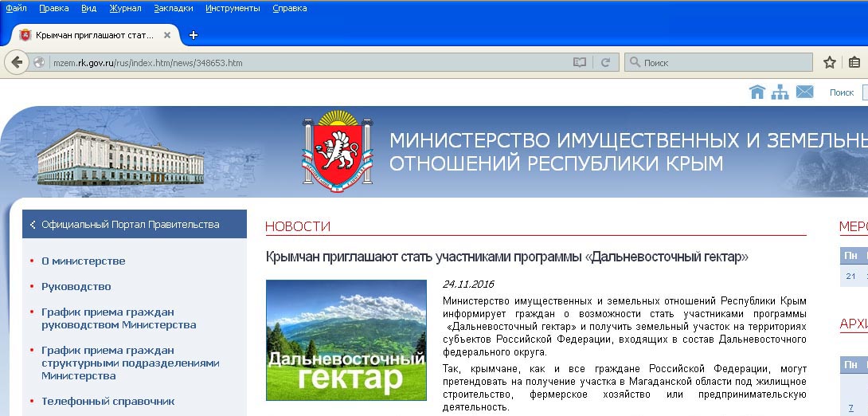
Task: Open the Файл menu
Action: point(16,8)
